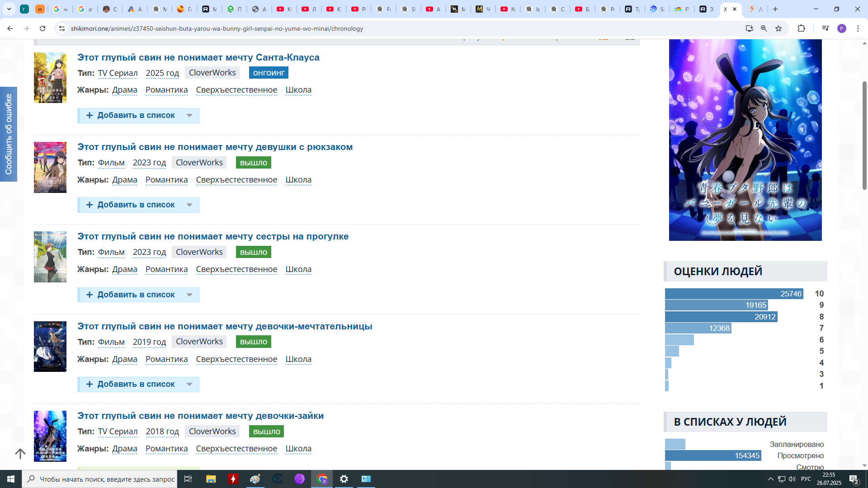
Task: Click the install app icon in address bar
Action: 749,28
